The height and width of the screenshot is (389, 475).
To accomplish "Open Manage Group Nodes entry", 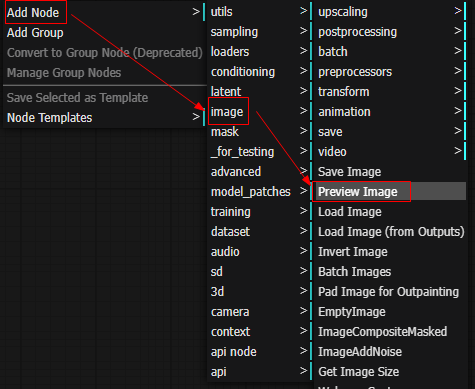I will click(105, 73).
